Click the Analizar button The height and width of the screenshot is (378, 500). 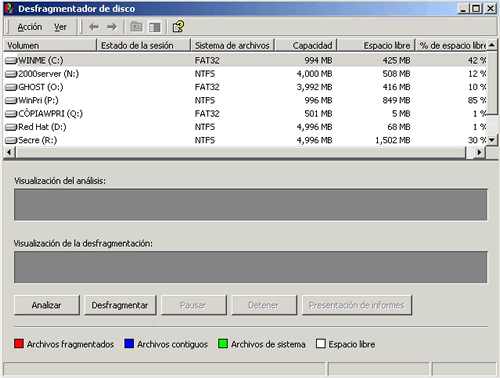coord(47,305)
